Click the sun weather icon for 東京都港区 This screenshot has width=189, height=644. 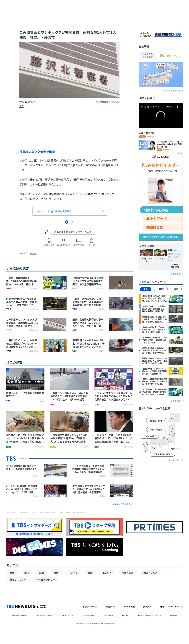pos(162,55)
